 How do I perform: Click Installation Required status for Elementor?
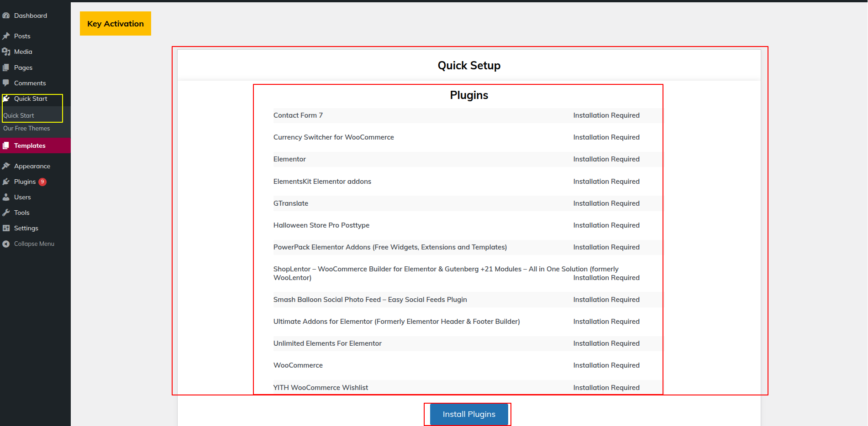point(606,159)
